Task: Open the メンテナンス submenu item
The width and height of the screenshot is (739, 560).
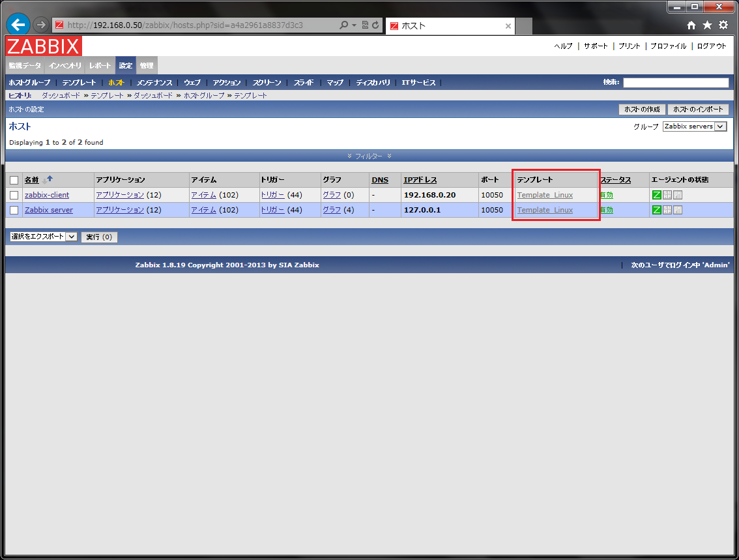Action: pos(154,83)
